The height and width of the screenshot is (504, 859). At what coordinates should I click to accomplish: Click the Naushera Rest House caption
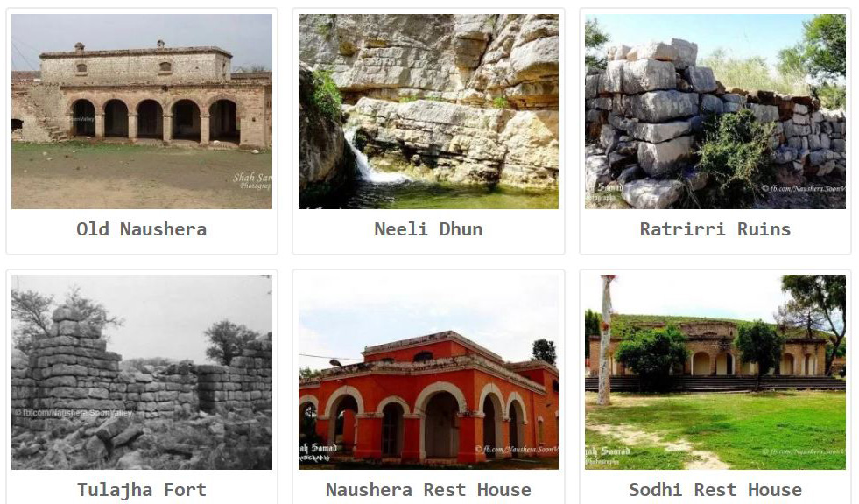(x=428, y=490)
